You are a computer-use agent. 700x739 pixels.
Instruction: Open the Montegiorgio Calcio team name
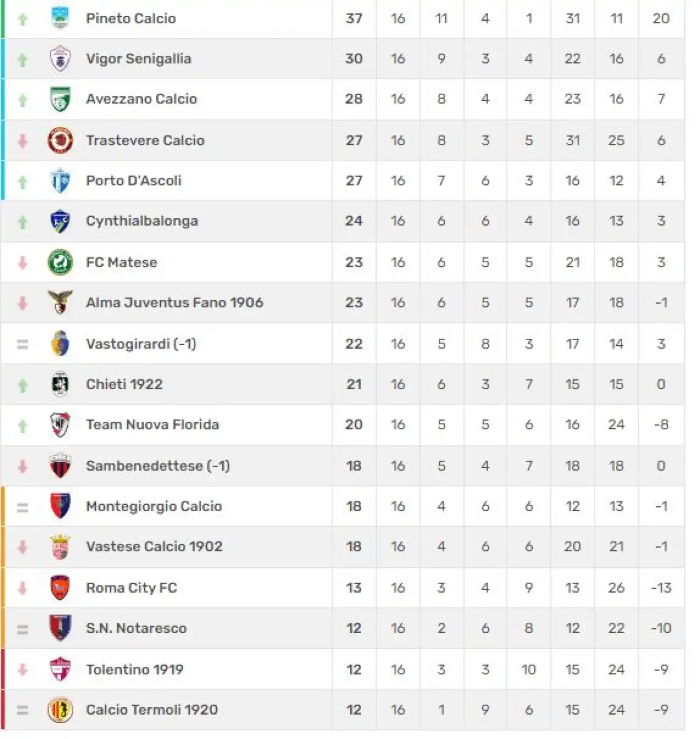[154, 506]
